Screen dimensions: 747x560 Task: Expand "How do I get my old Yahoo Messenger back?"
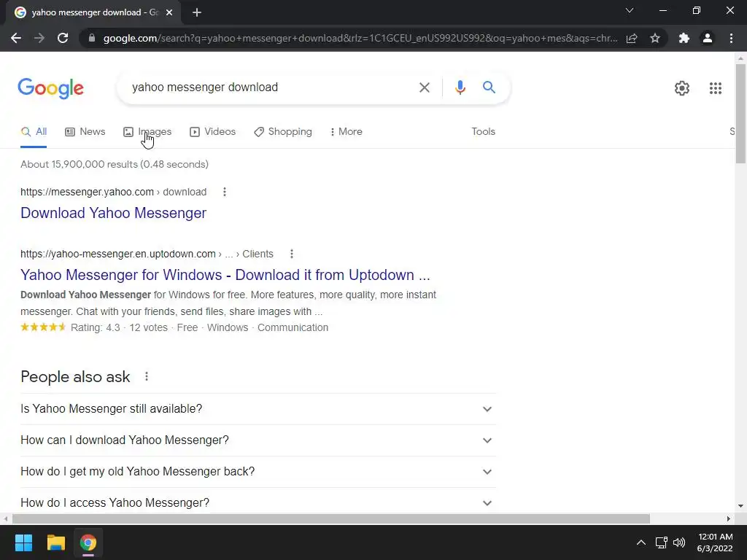click(x=258, y=472)
